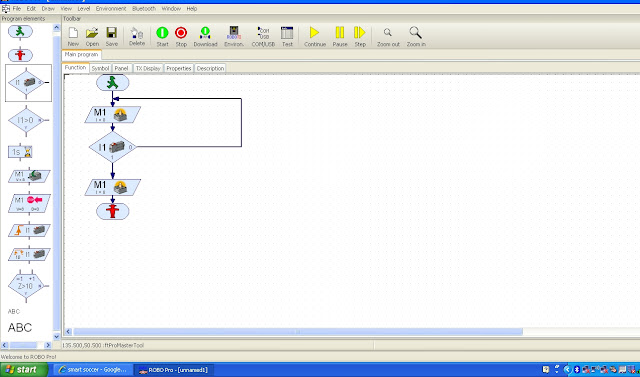This screenshot has height=377, width=640.
Task: Open the application system menu icon
Action: (x=5, y=9)
